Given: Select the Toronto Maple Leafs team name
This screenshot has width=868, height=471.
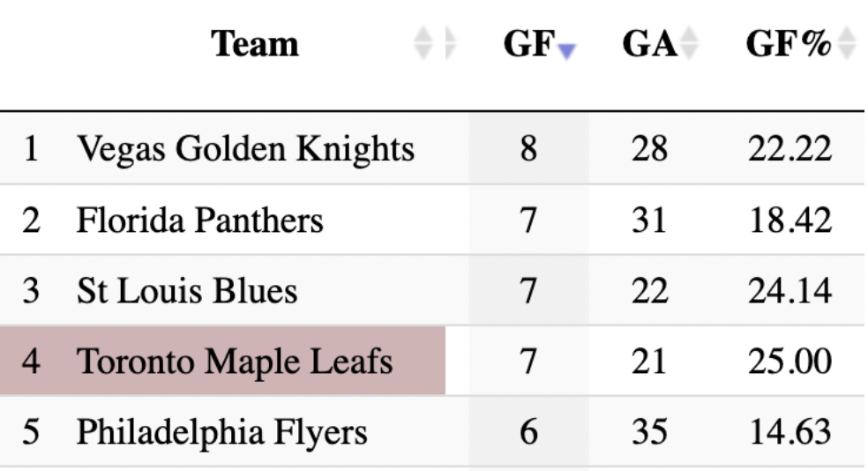Looking at the screenshot, I should [x=235, y=361].
